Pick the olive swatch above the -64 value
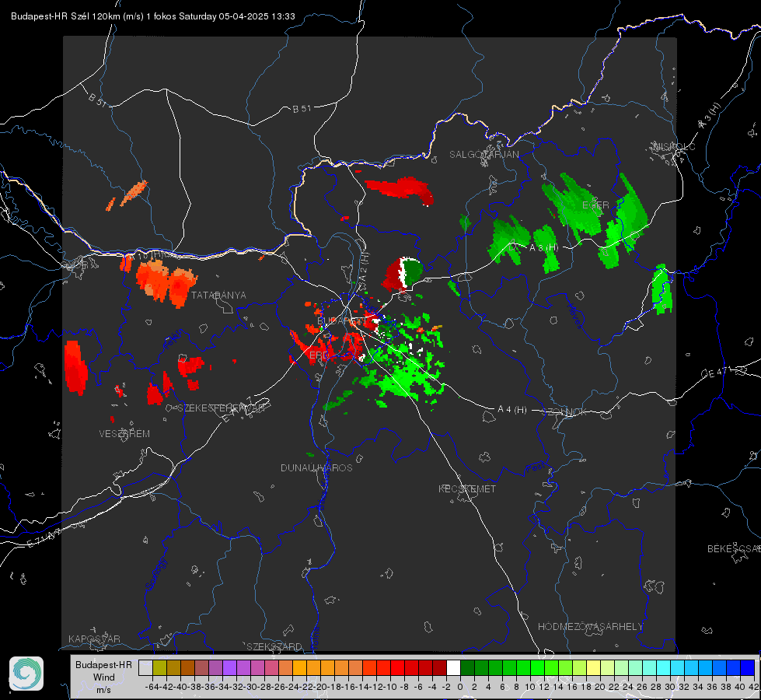 click(159, 667)
